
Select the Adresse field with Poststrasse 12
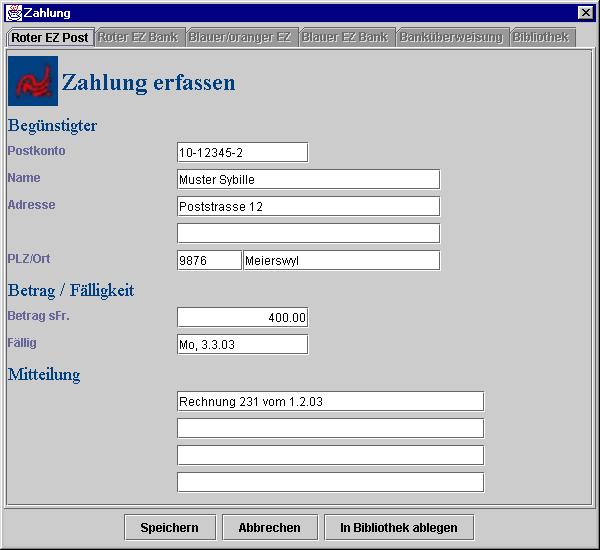(x=308, y=206)
